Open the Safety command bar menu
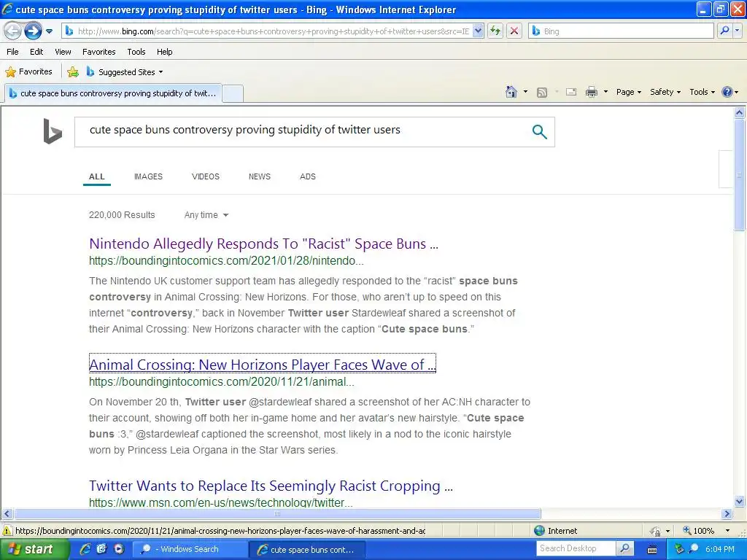 (665, 92)
